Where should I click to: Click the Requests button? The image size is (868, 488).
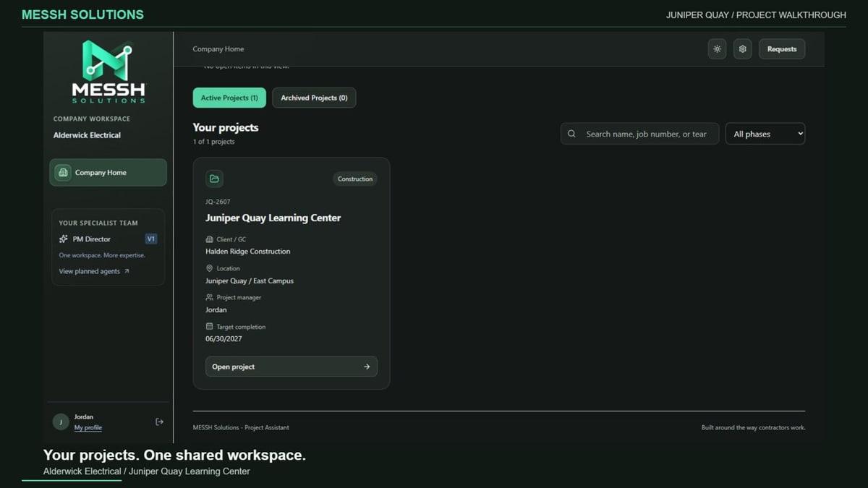[x=782, y=49]
